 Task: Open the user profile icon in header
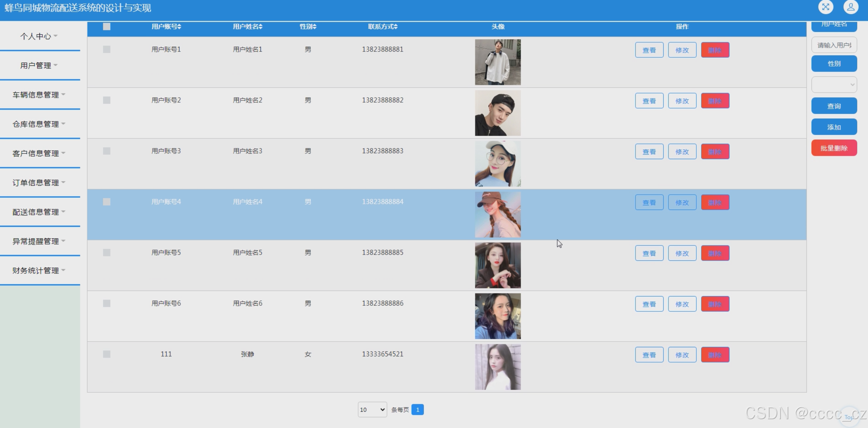point(851,7)
